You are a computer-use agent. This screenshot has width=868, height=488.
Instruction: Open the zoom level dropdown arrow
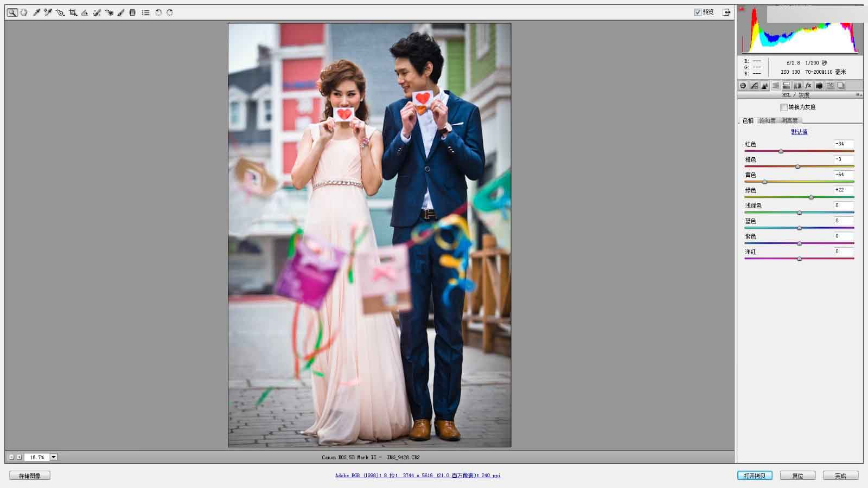pos(54,457)
